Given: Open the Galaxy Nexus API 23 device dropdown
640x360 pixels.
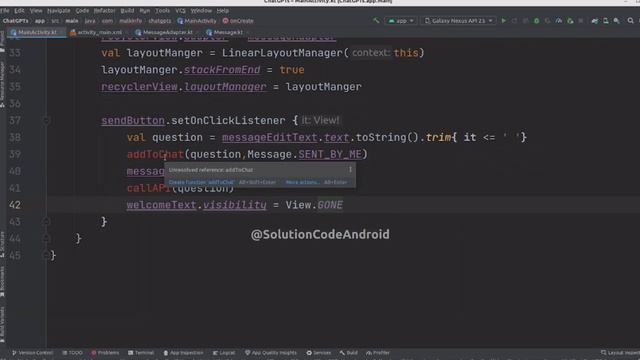Looking at the screenshot, I should tap(458, 20).
